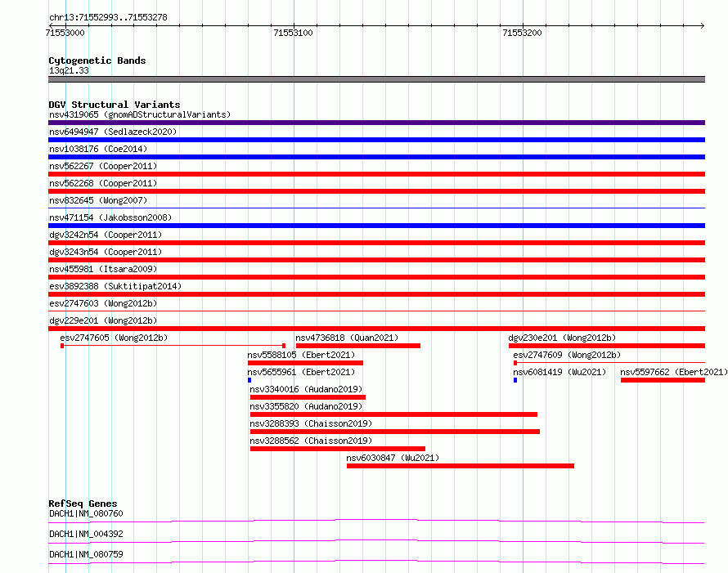Click the chr13:71552993..71553278 coordinates text
This screenshot has width=728, height=573.
108,17
